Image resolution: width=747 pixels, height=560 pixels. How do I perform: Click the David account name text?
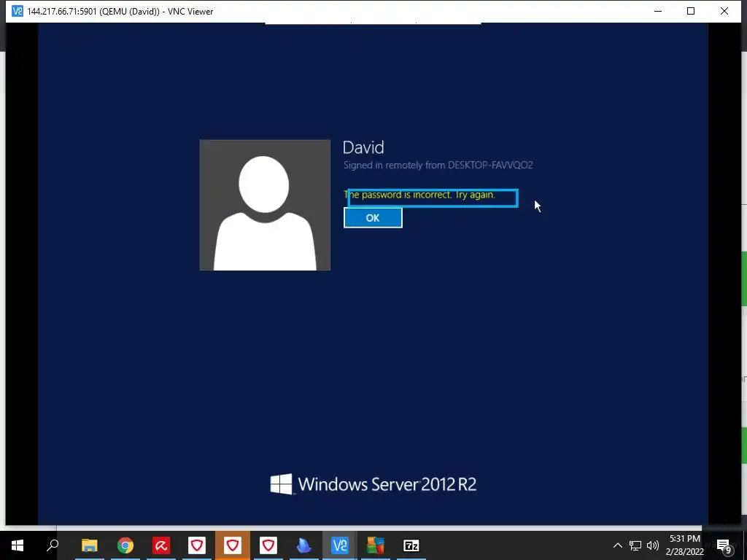tap(363, 147)
